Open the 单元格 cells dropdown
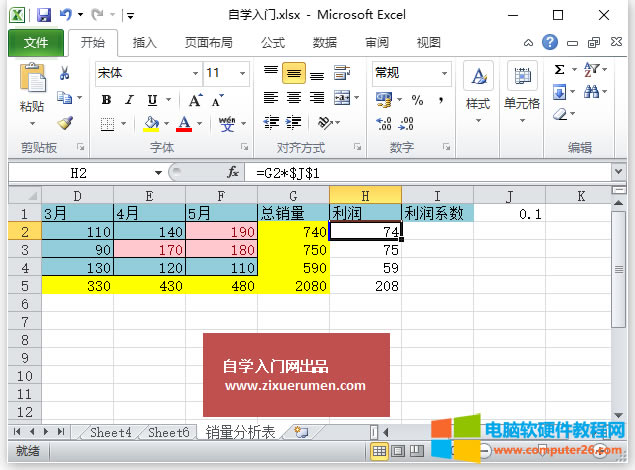The width and height of the screenshot is (635, 470). (522, 93)
